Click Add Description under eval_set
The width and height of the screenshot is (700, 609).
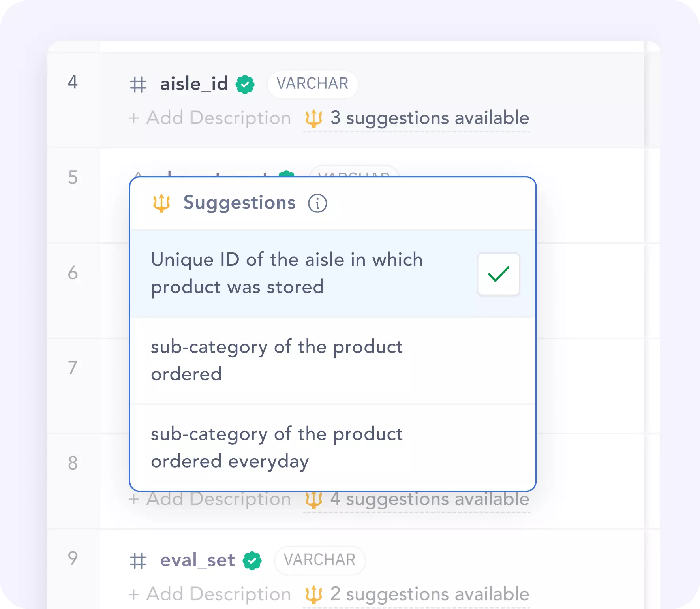click(x=210, y=594)
